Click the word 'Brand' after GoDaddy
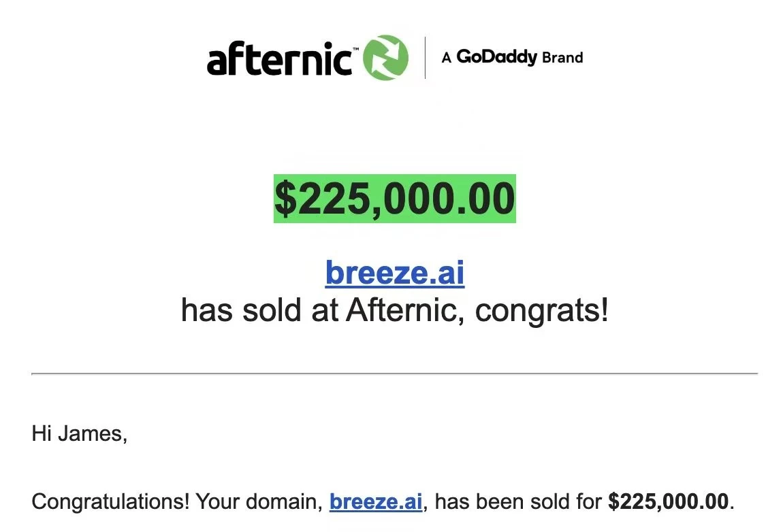This screenshot has width=783, height=532. point(562,57)
